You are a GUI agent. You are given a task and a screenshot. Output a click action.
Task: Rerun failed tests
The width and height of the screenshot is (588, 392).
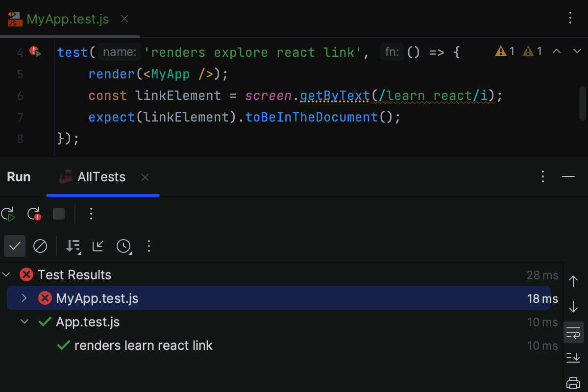click(x=34, y=214)
